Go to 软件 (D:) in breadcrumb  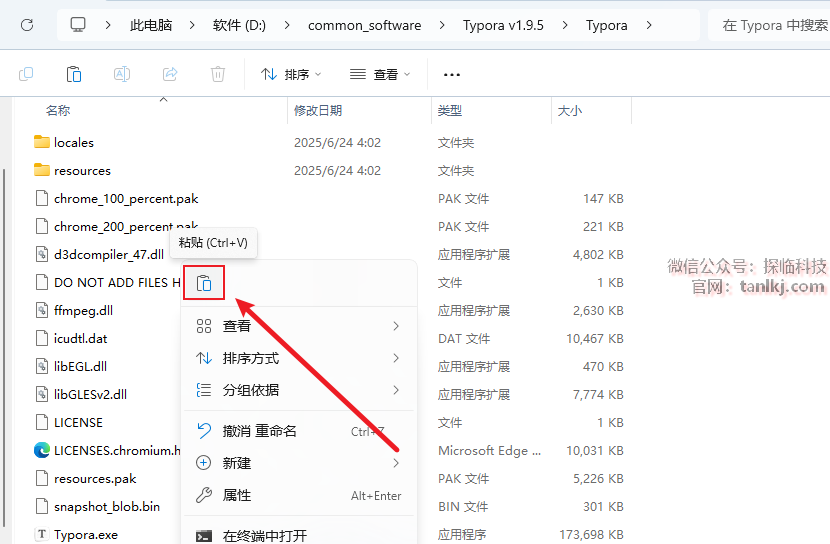click(x=239, y=25)
